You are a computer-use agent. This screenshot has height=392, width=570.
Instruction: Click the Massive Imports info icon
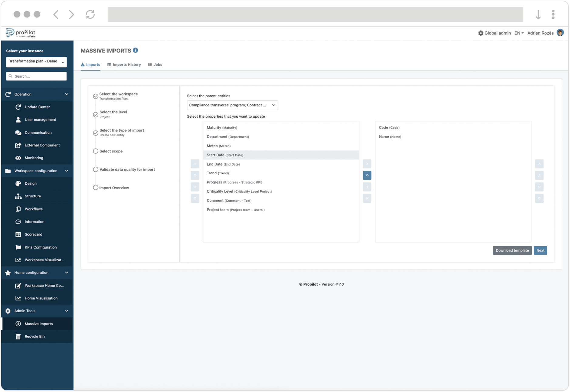click(136, 50)
